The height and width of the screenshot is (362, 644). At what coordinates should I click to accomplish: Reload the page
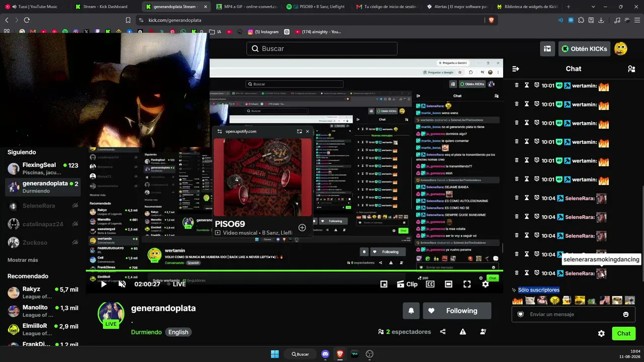point(27,20)
